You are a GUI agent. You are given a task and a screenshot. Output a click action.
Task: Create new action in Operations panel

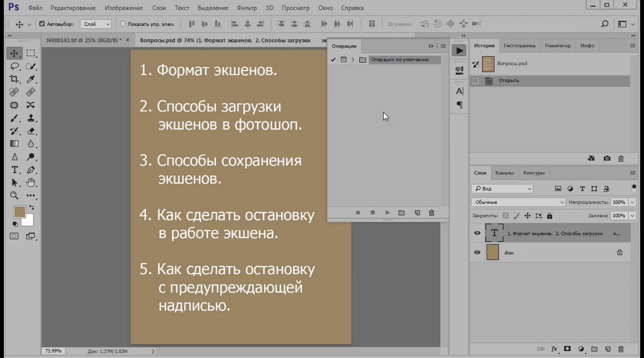coord(417,213)
